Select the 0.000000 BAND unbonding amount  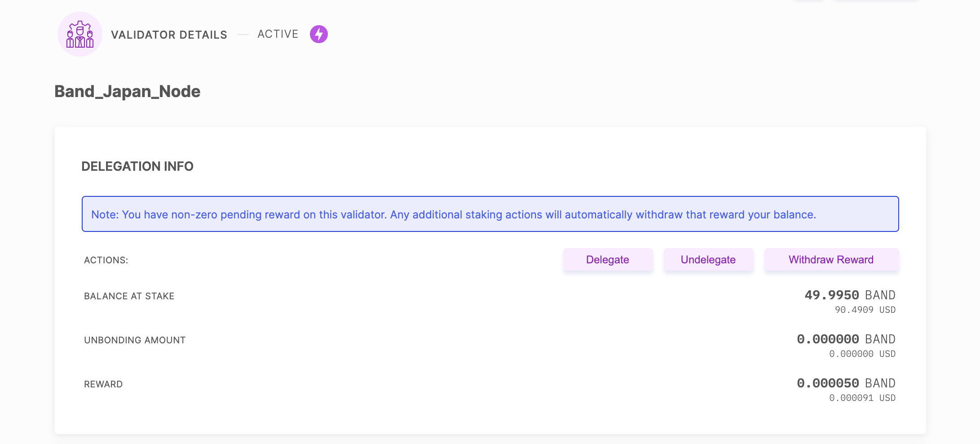click(x=846, y=339)
